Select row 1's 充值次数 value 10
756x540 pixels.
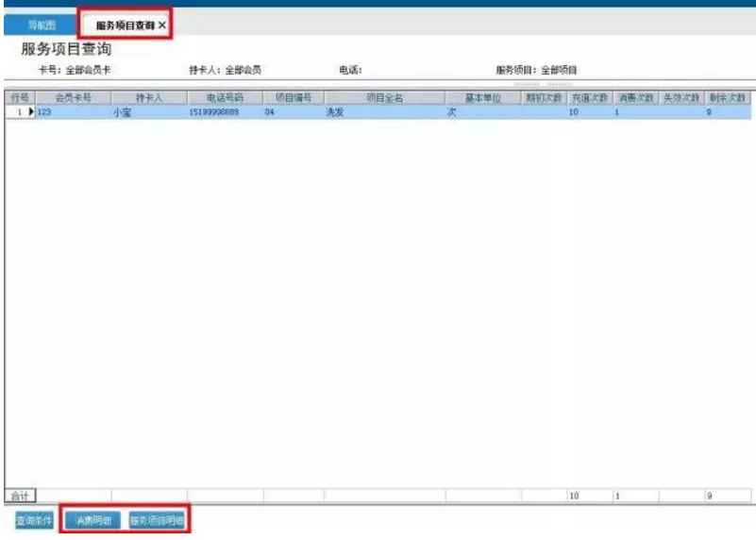589,111
